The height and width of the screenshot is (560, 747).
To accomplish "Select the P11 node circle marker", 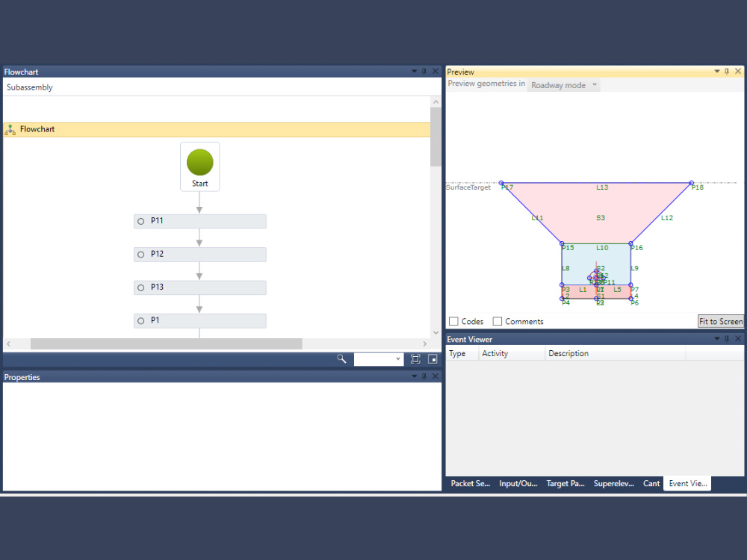I will (141, 222).
